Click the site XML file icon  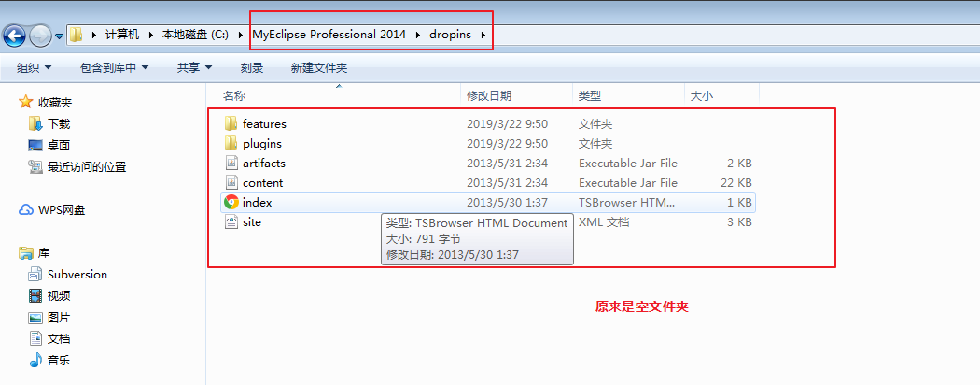pos(231,221)
